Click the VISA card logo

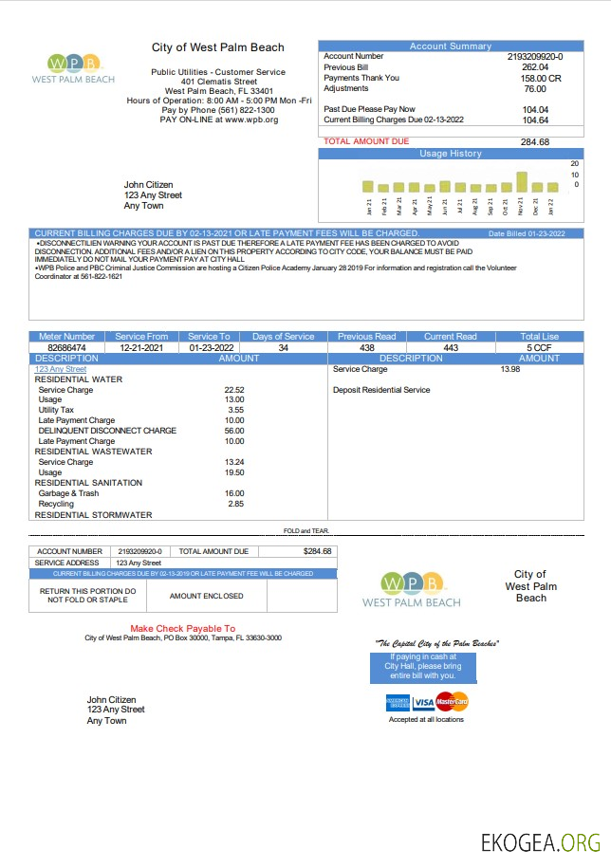(x=423, y=703)
